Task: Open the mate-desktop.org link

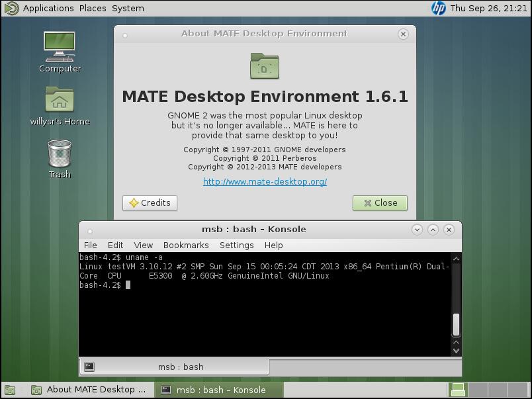Action: point(265,181)
